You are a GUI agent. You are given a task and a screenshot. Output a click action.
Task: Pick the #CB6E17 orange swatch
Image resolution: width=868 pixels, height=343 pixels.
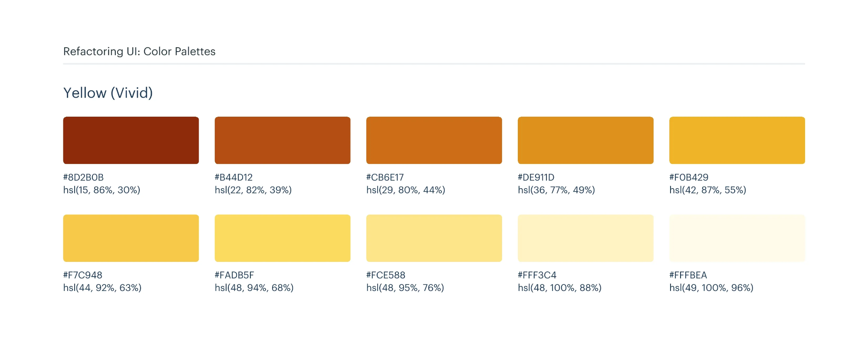(x=434, y=140)
